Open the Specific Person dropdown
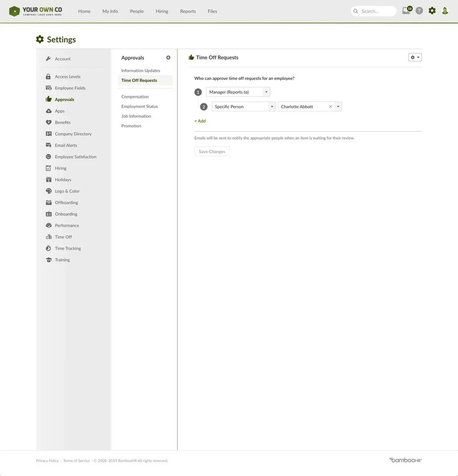Image resolution: width=458 pixels, height=476 pixels. point(244,107)
